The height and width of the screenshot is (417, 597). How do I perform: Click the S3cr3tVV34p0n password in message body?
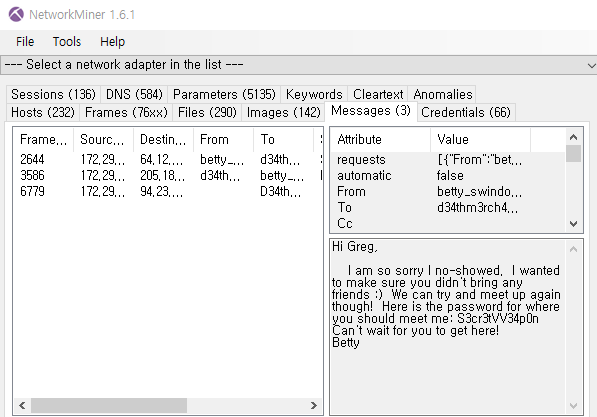point(498,318)
